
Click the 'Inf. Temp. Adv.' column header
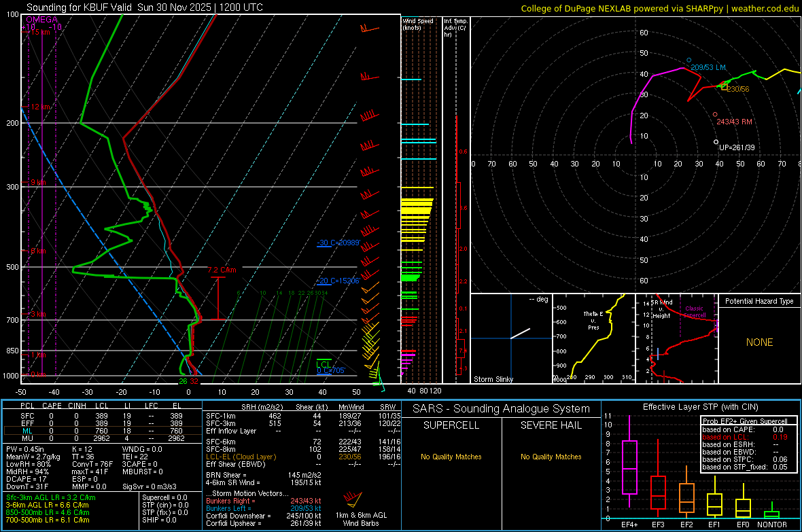pos(455,28)
